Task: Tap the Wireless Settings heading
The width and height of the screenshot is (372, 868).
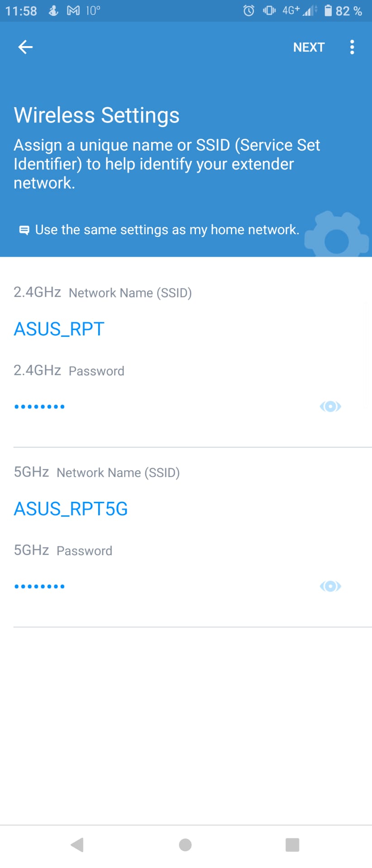Action: 97,115
